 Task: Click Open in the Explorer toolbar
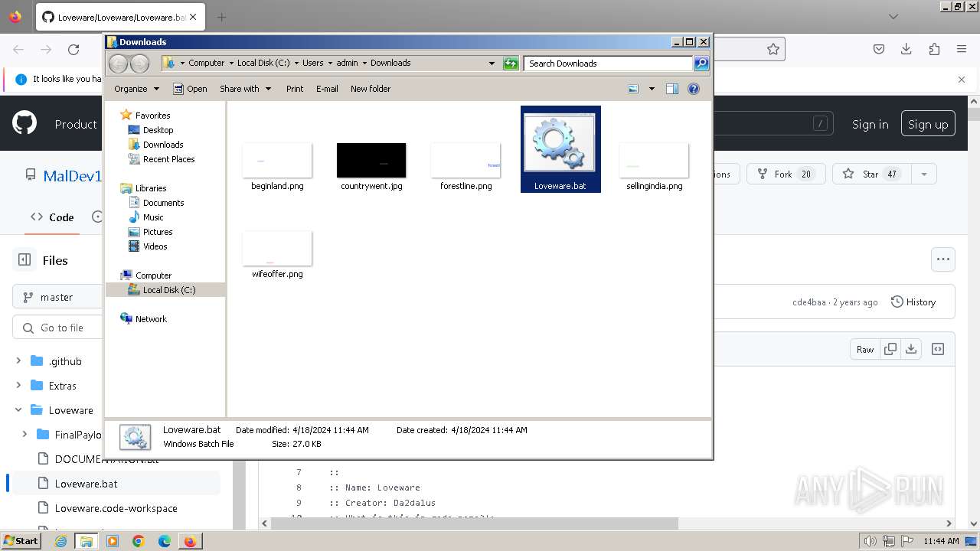click(x=190, y=89)
